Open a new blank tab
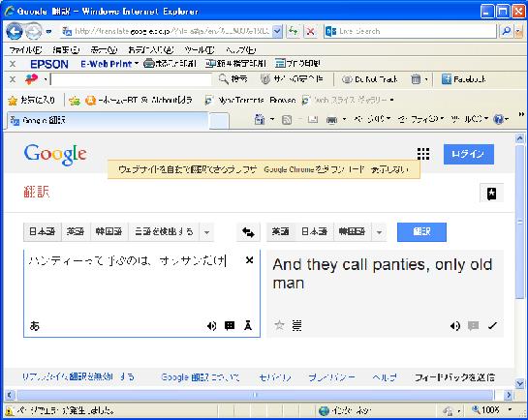This screenshot has width=528, height=420. pyautogui.click(x=219, y=121)
